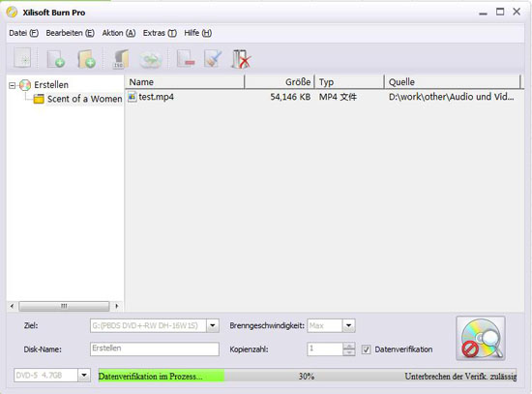The image size is (532, 394).
Task: Click the Datenverifikation progress bar
Action: 308,376
